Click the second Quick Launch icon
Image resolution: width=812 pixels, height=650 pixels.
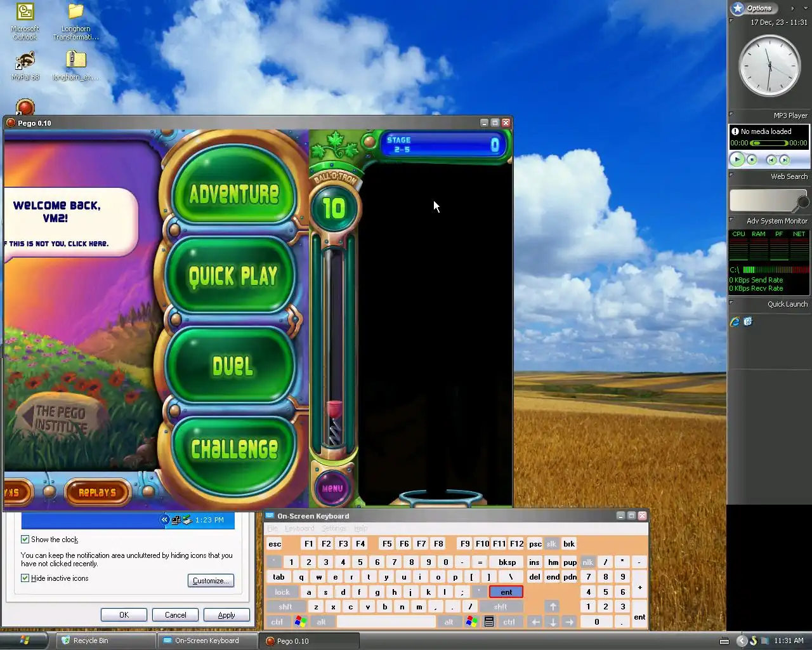click(x=749, y=322)
